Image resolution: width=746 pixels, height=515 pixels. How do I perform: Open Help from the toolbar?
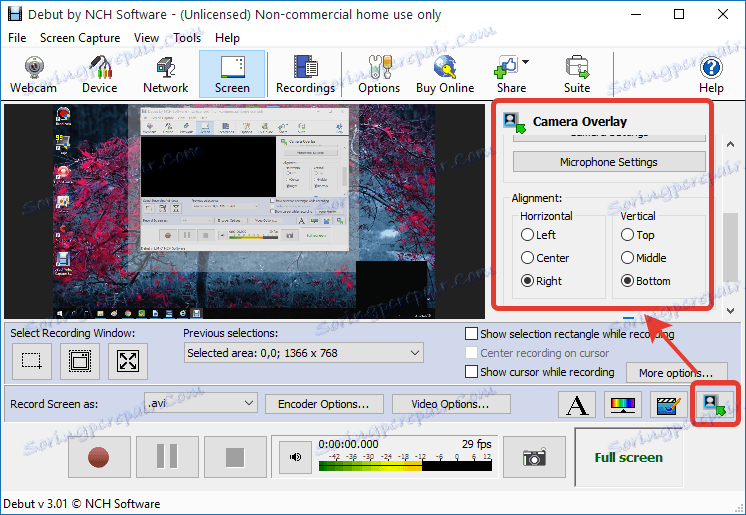(711, 75)
